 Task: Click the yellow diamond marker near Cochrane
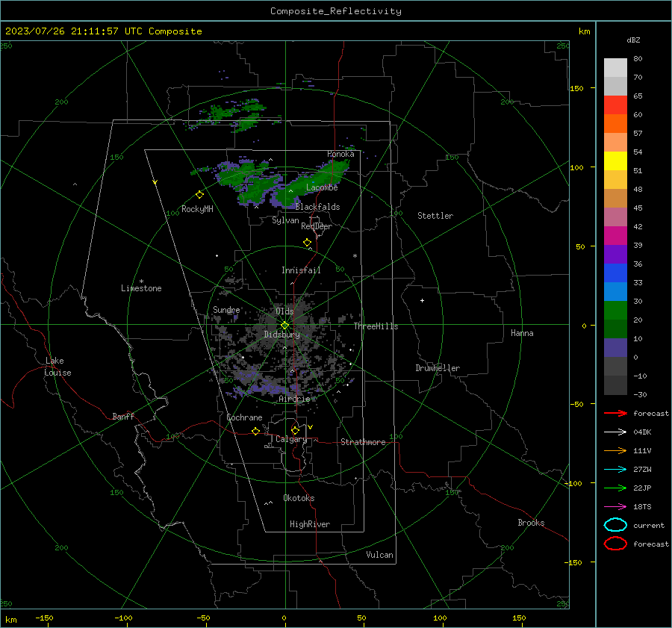(255, 431)
